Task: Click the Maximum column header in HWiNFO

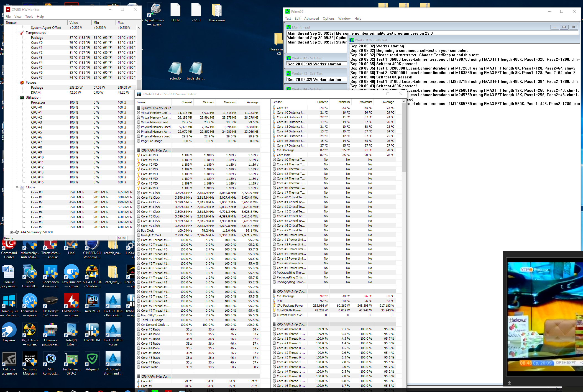Action: pos(230,102)
